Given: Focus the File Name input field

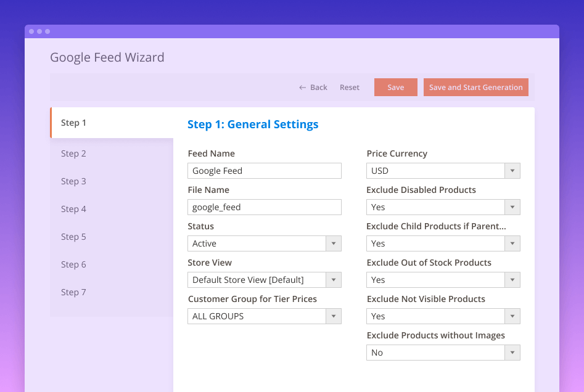Looking at the screenshot, I should (x=264, y=207).
